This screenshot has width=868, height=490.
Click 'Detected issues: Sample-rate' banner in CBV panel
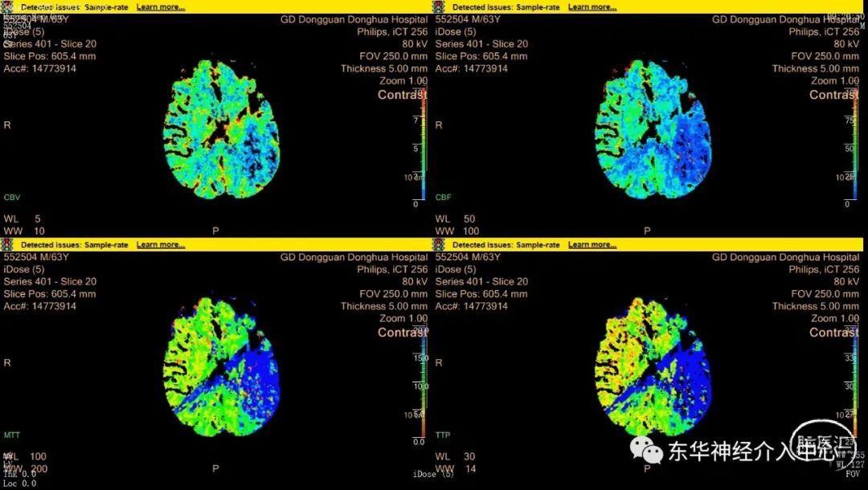[x=75, y=7]
